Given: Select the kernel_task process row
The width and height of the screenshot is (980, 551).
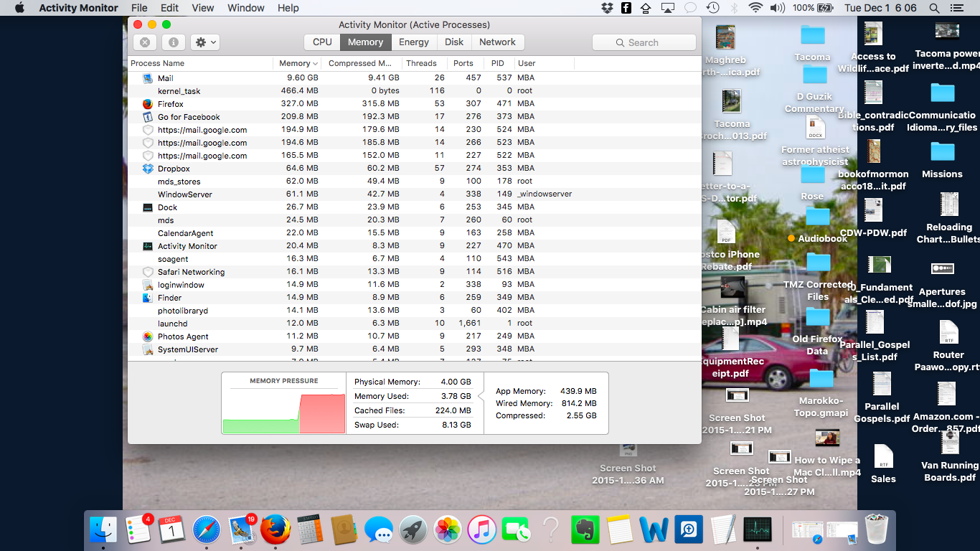Looking at the screenshot, I should 414,91.
